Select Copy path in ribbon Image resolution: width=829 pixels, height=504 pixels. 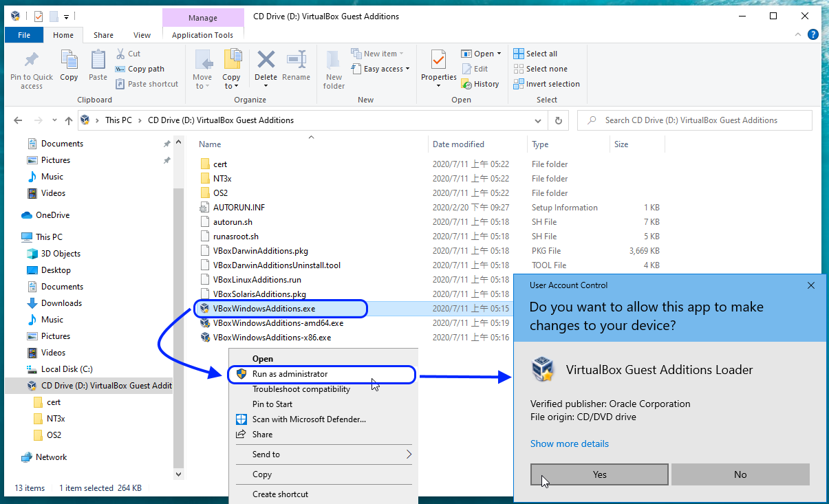(140, 69)
